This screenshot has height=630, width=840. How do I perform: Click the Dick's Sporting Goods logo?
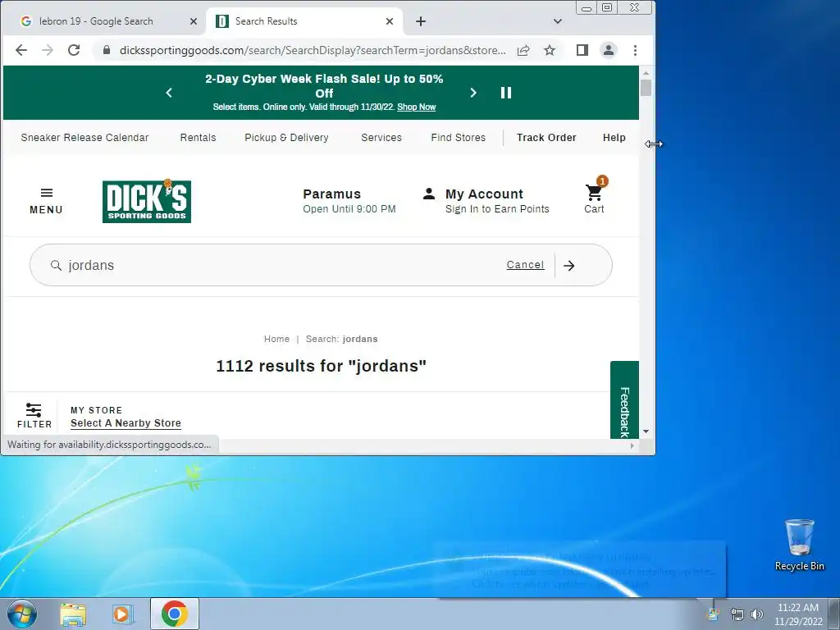tap(147, 202)
